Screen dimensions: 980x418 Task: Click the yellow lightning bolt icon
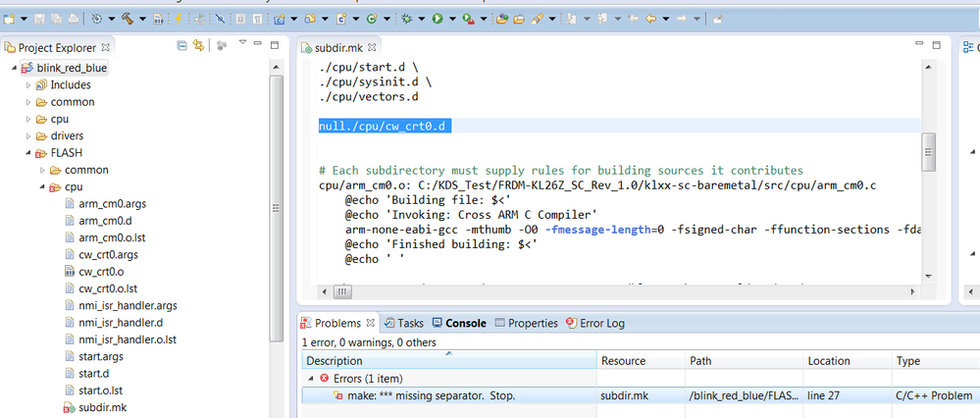(x=179, y=19)
